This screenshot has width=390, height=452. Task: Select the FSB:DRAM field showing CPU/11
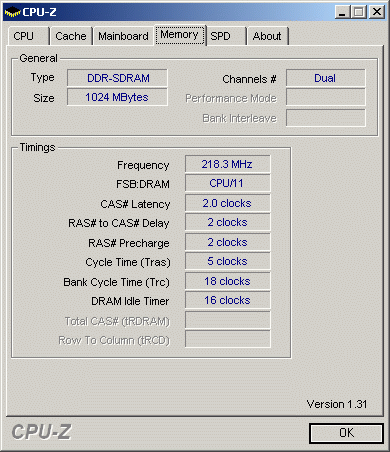pyautogui.click(x=228, y=183)
